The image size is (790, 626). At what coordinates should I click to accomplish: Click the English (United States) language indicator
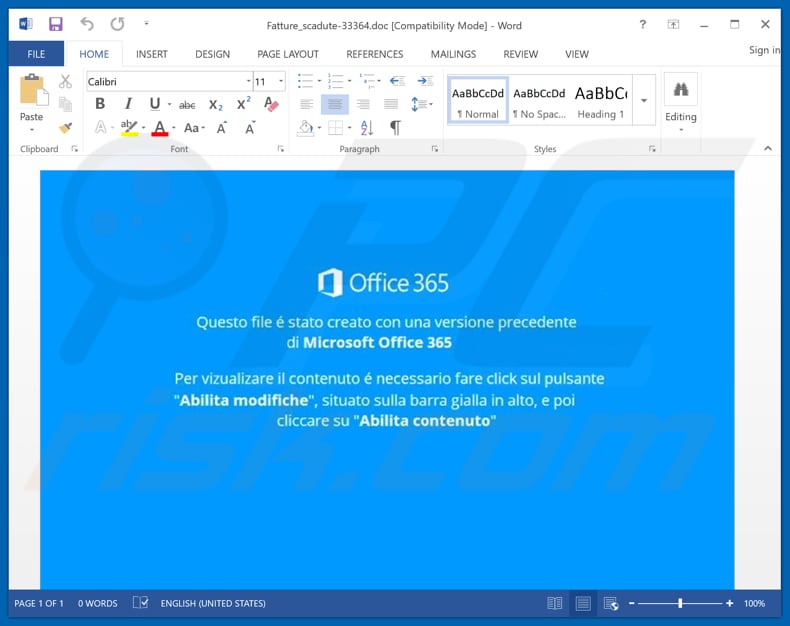215,603
